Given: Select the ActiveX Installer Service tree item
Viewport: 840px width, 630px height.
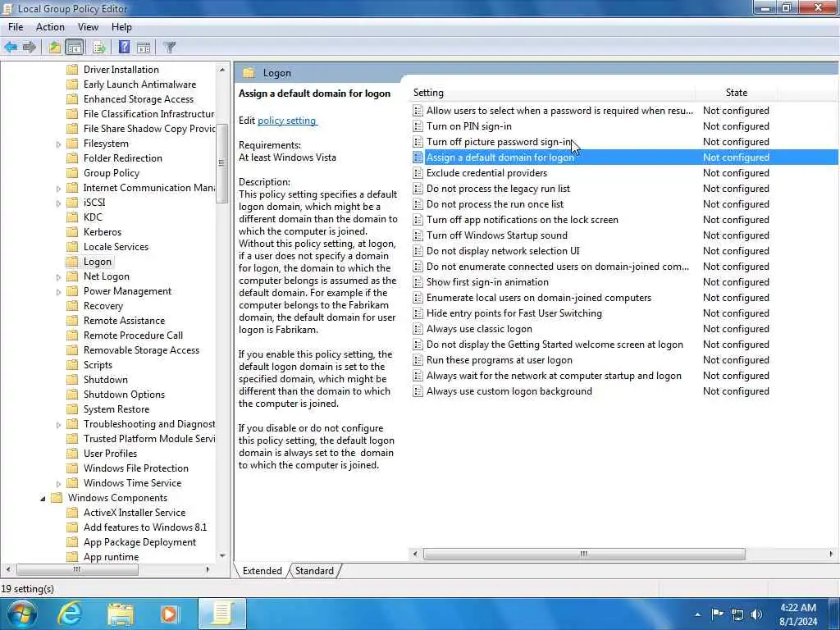Looking at the screenshot, I should (x=135, y=513).
